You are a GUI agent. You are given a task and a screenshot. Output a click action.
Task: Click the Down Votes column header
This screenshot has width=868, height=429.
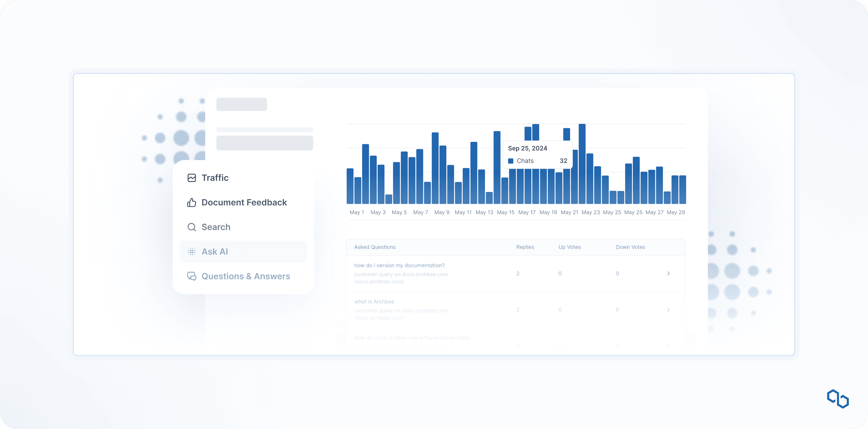click(630, 247)
